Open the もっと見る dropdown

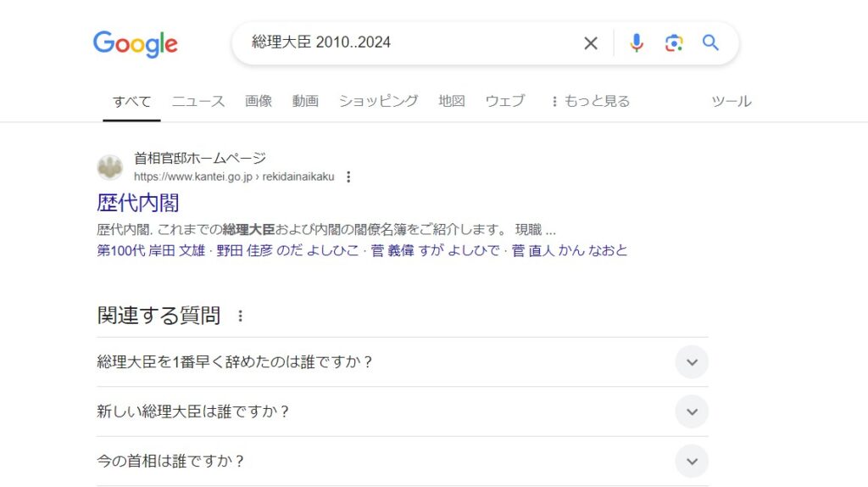[x=590, y=101]
